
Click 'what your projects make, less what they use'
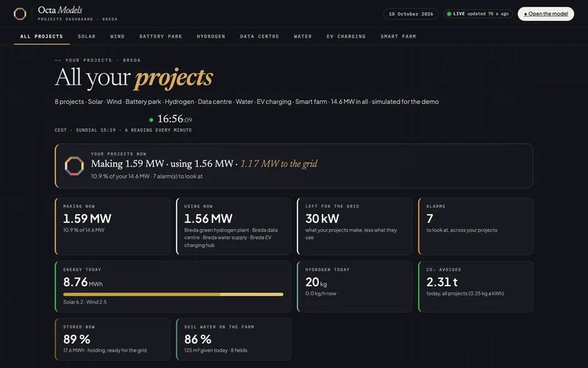351,233
